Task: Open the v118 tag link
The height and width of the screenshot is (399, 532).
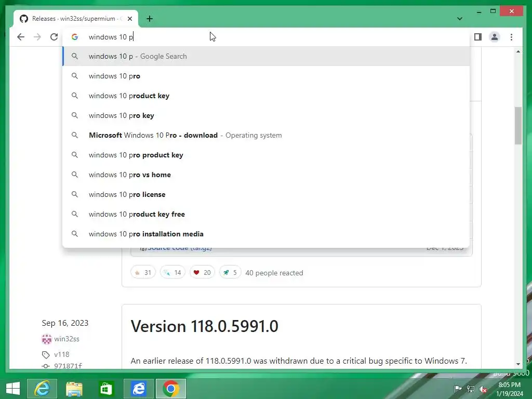Action: [x=62, y=354]
